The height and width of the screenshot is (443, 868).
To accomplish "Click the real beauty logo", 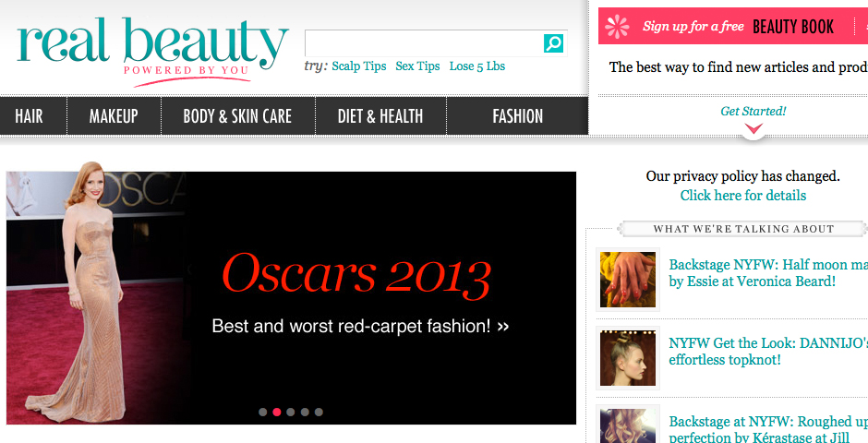I will click(x=152, y=52).
